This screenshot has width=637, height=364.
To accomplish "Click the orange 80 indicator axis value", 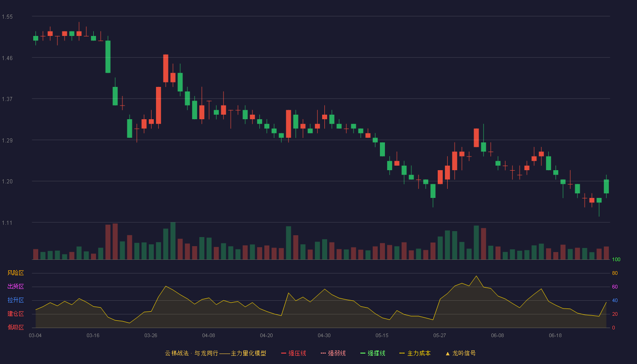I will 615,273.
